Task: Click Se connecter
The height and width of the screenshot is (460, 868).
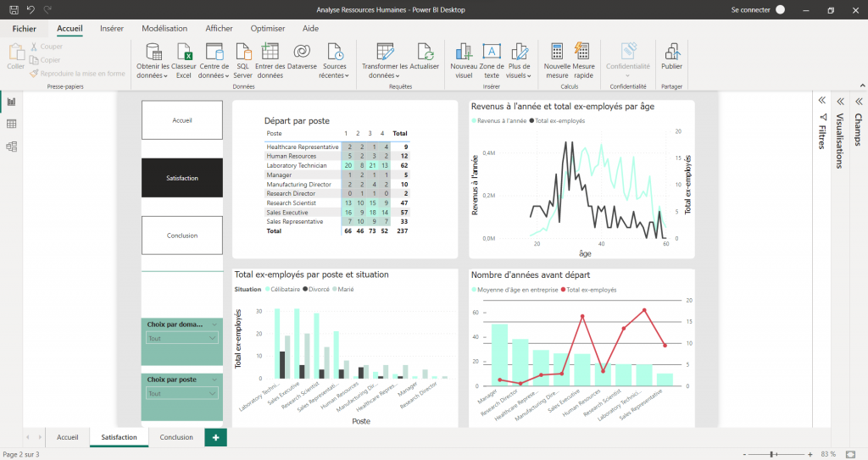Action: pyautogui.click(x=751, y=10)
